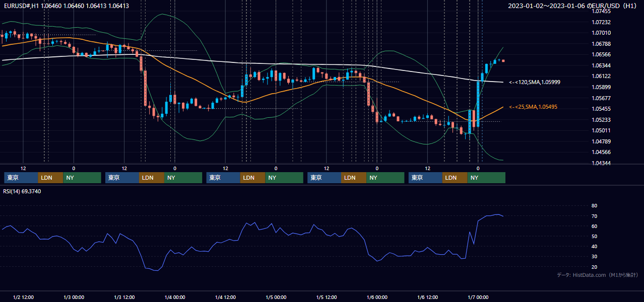Click price axis value 1.05899

click(x=601, y=87)
